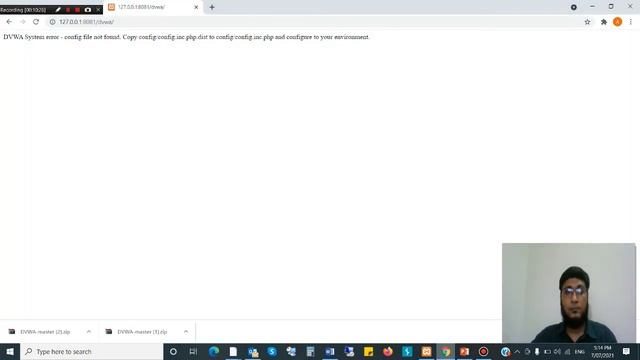Close the 127.0.0.1 dvwa tab

point(196,7)
